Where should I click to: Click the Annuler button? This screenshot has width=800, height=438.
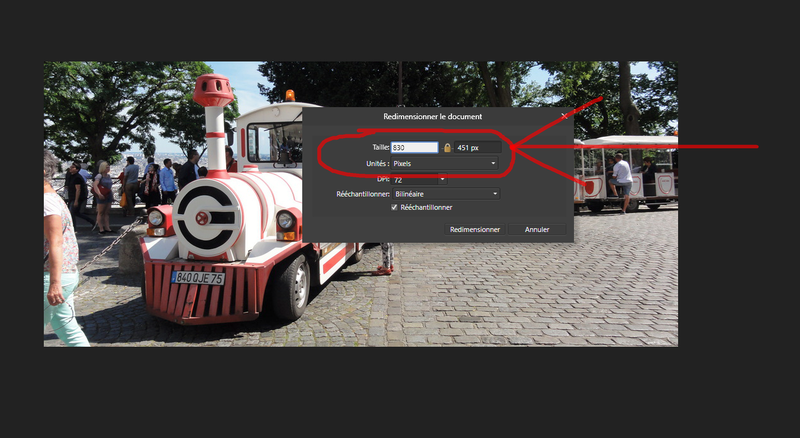pyautogui.click(x=537, y=229)
